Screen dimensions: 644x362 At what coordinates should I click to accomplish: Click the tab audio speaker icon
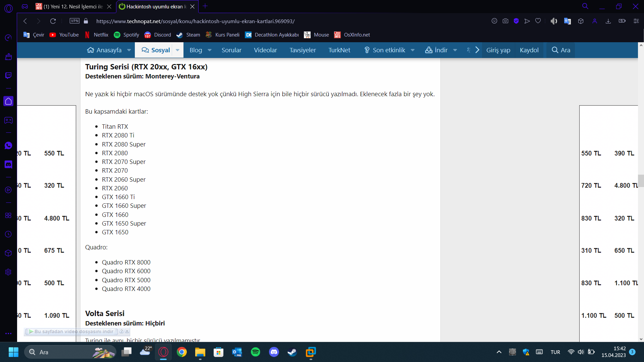point(554,21)
